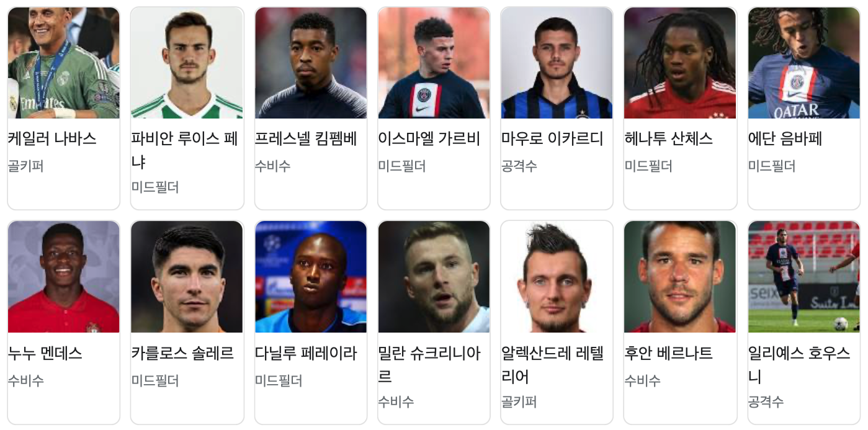Click the 에단 음바페 name link
The height and width of the screenshot is (430, 868).
[785, 139]
